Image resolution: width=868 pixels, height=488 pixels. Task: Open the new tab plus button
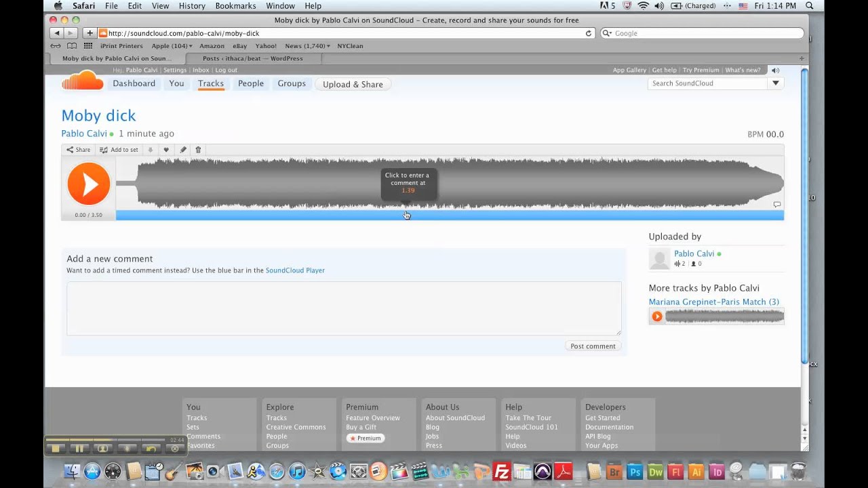802,58
